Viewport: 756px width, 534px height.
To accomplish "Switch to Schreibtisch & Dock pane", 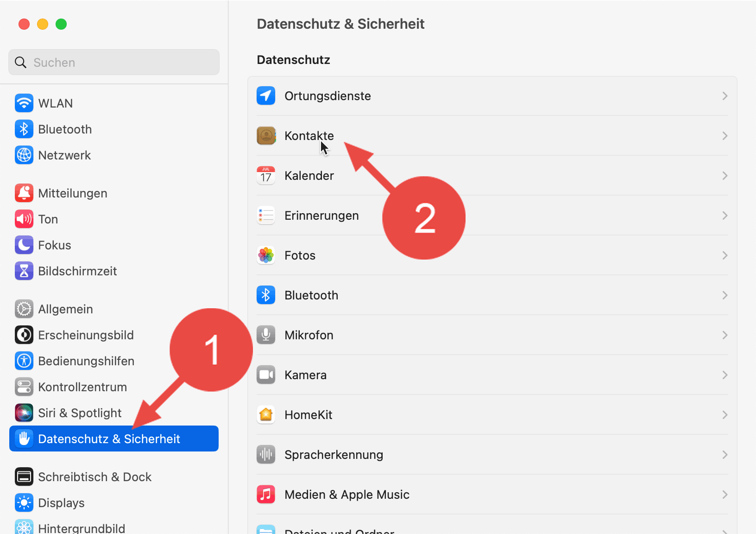I will click(x=94, y=477).
